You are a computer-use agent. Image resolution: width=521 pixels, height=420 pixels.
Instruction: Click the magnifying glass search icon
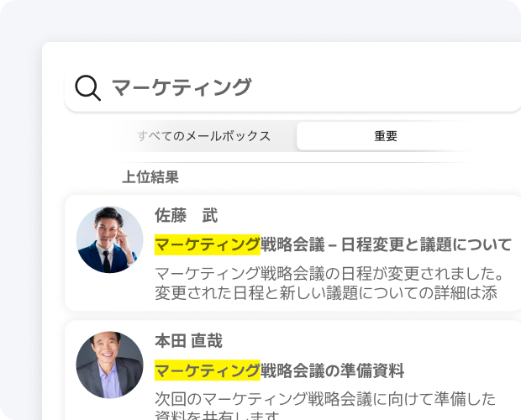(x=87, y=87)
